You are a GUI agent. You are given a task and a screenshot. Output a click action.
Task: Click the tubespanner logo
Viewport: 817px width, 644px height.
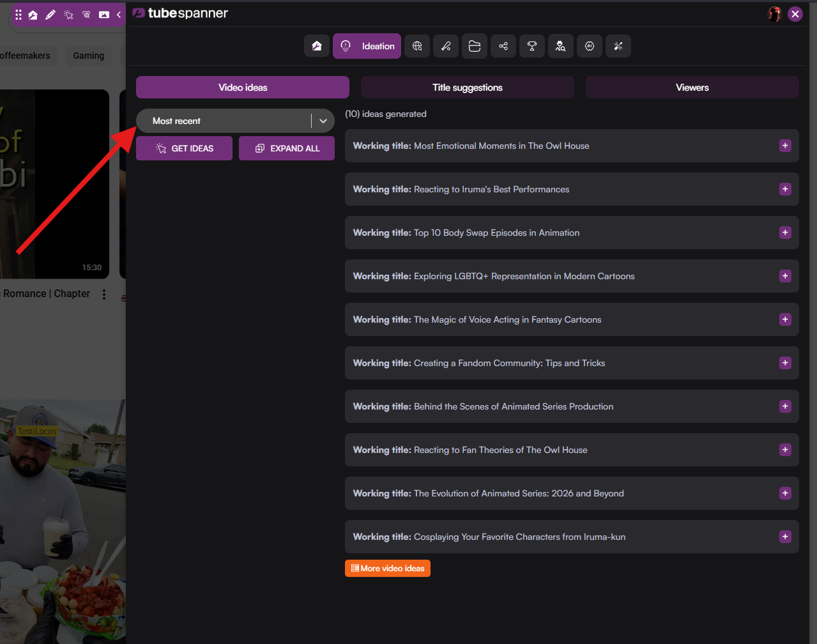click(x=180, y=13)
